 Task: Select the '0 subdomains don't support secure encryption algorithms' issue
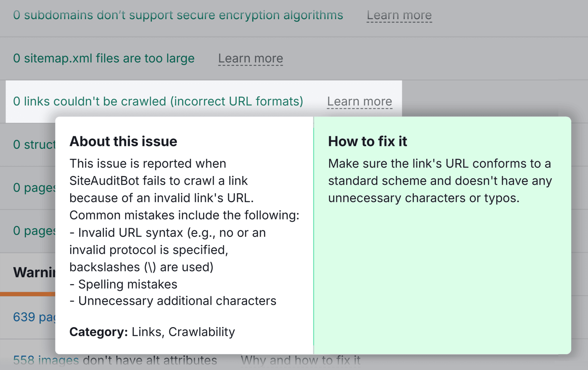(x=177, y=15)
